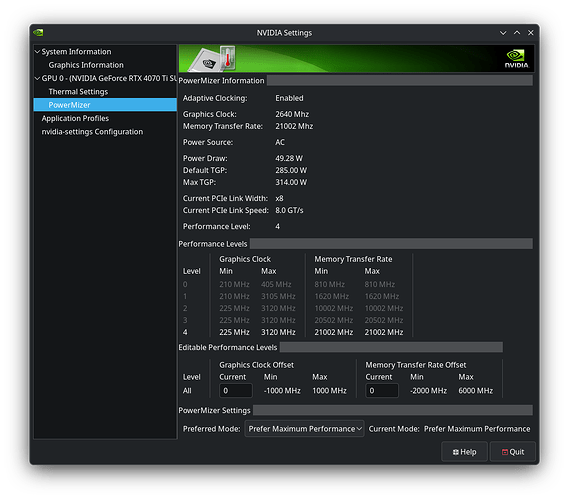Click the 'PowerMizer Information' section header
Viewport: 568px width, 500px height.
click(x=221, y=81)
